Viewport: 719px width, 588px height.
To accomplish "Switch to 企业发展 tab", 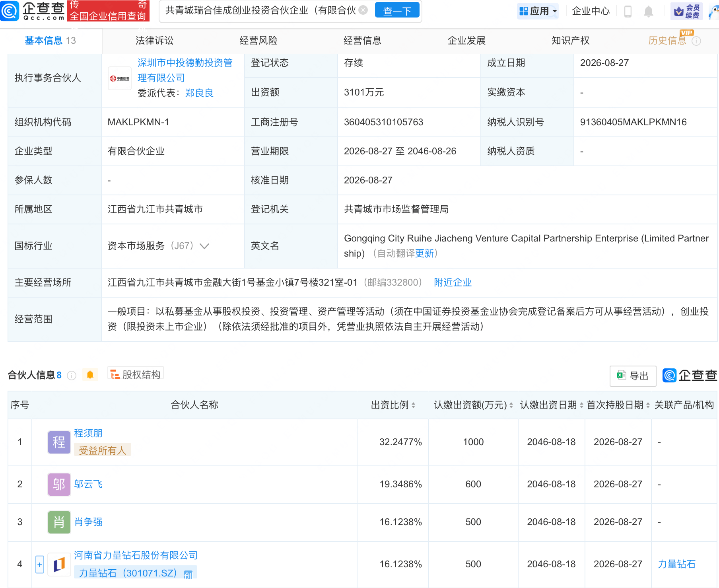I will 466,41.
